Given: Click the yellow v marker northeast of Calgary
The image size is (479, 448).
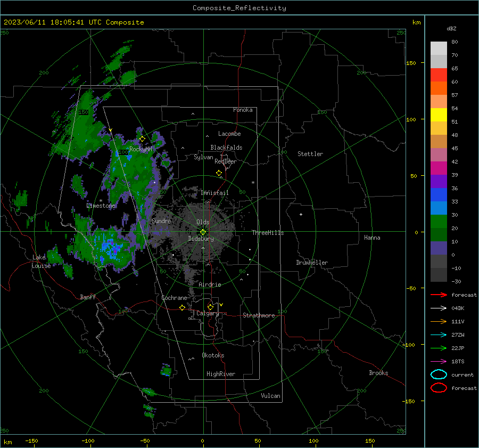Looking at the screenshot, I should click(221, 305).
